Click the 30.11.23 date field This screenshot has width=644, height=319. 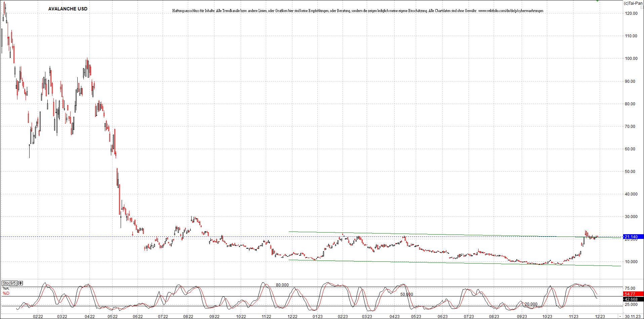point(633,316)
